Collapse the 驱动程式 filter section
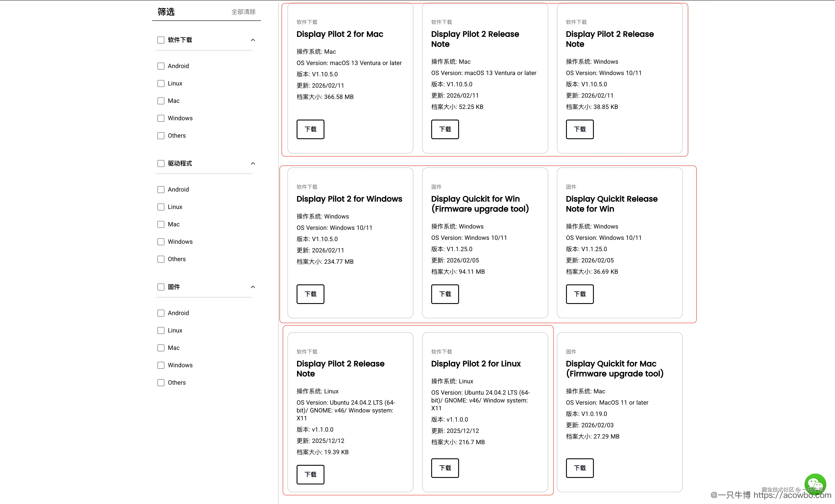 click(253, 163)
